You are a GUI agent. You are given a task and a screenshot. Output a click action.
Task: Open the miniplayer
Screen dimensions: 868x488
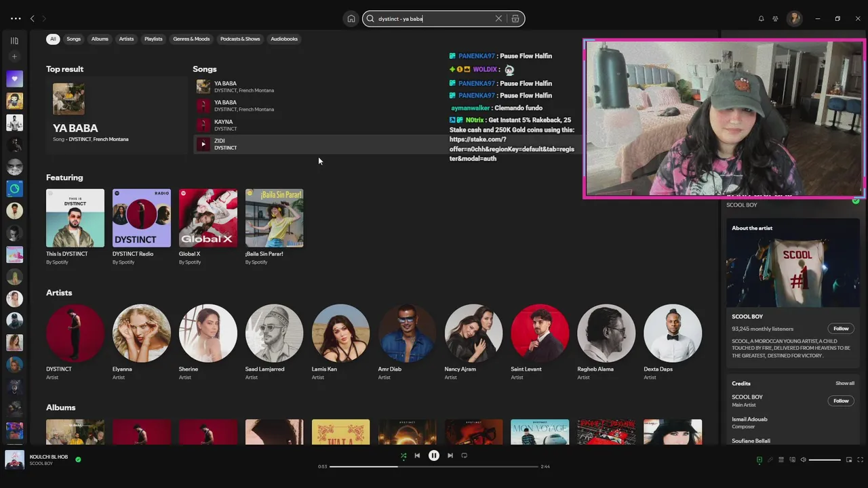[848, 460]
